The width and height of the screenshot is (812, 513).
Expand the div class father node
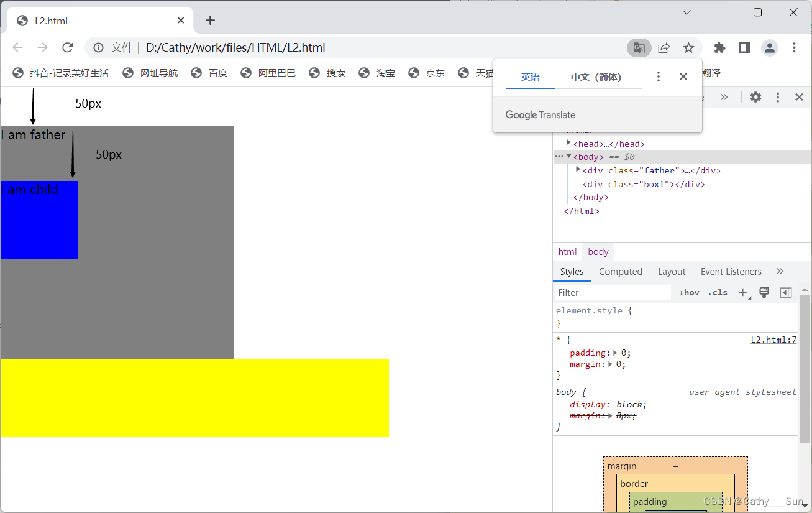tap(578, 170)
